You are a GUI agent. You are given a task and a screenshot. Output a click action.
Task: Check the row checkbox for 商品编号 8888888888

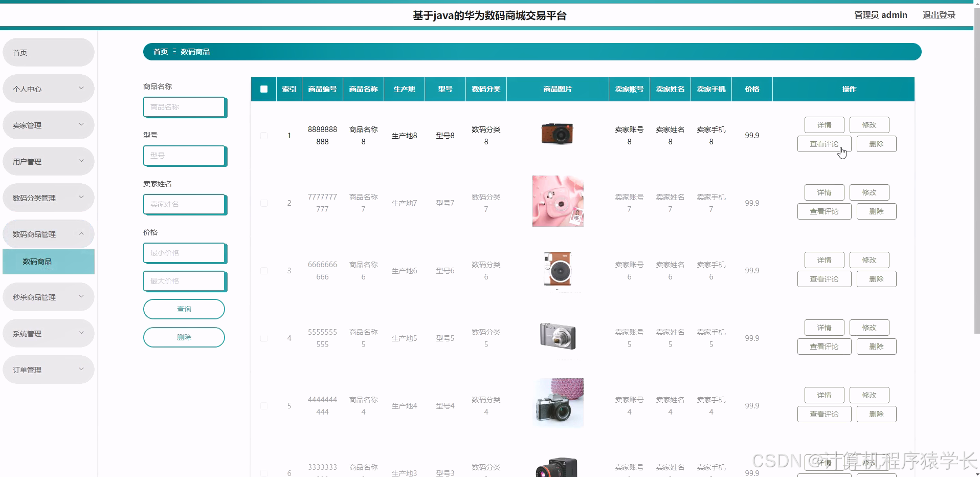coord(264,136)
